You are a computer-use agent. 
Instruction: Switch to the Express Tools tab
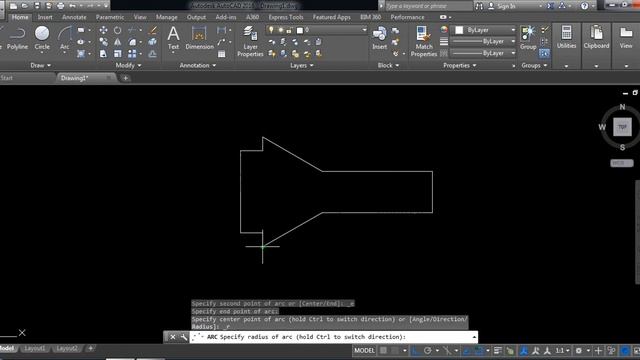(286, 17)
